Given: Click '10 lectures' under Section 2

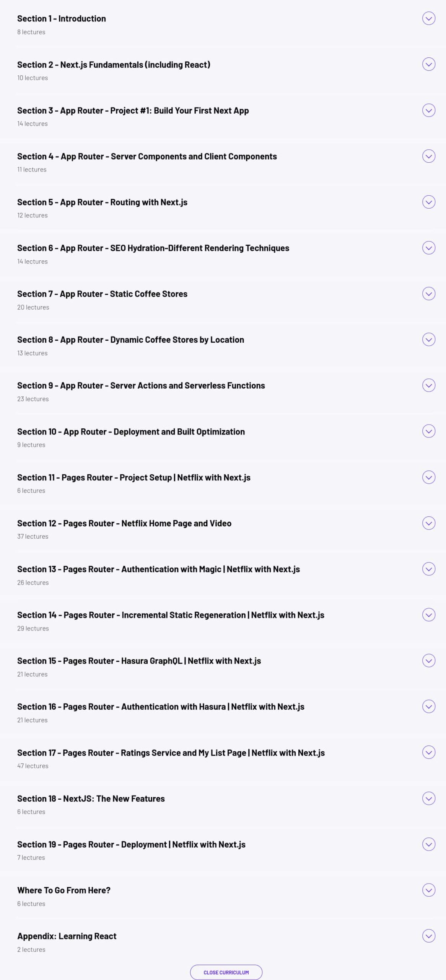Looking at the screenshot, I should 33,78.
